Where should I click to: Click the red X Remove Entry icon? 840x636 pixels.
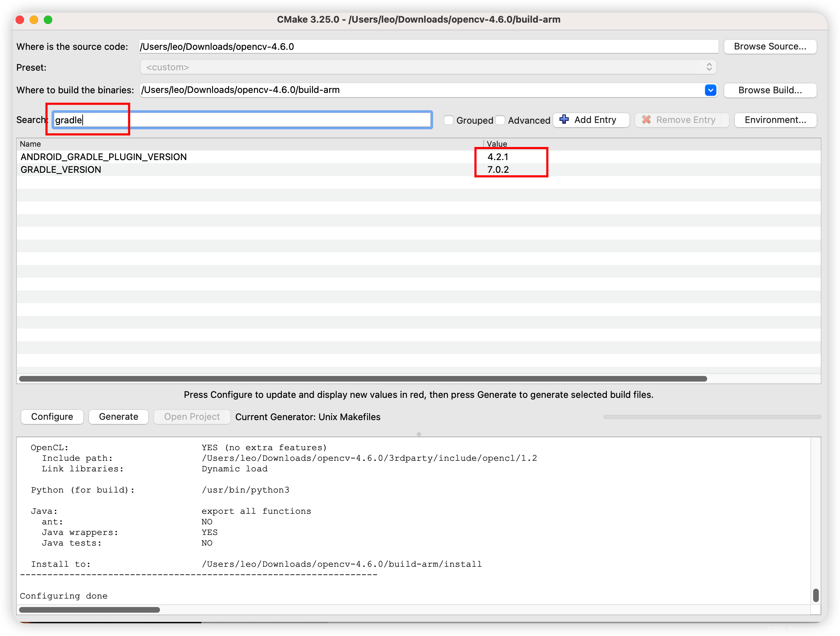pyautogui.click(x=646, y=120)
